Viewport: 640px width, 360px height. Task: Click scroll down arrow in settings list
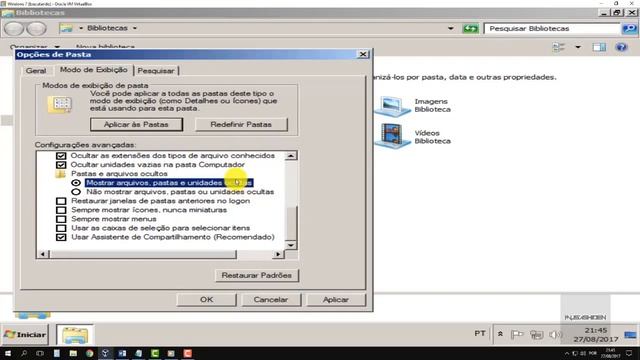pos(291,245)
